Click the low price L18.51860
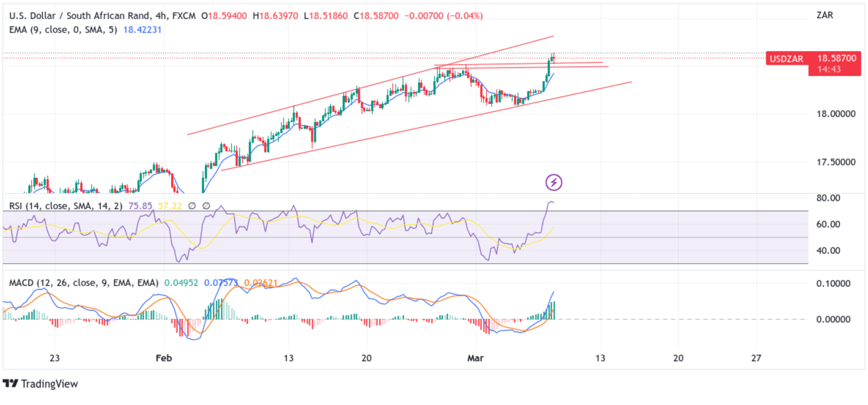868x405 pixels. coord(326,15)
